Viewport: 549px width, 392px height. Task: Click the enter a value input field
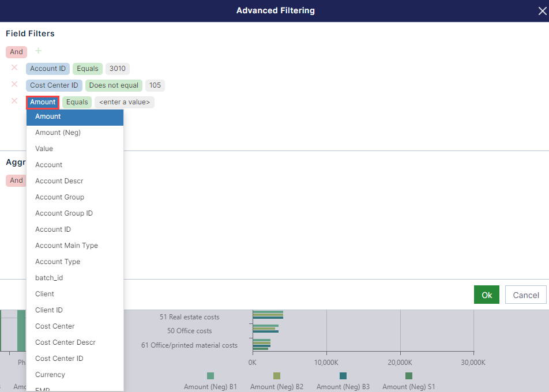coord(125,102)
